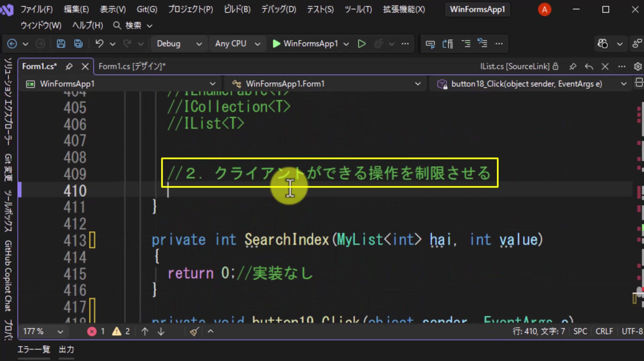This screenshot has width=644, height=361.
Task: Click the UTF-8 encoding indicator
Action: click(632, 331)
